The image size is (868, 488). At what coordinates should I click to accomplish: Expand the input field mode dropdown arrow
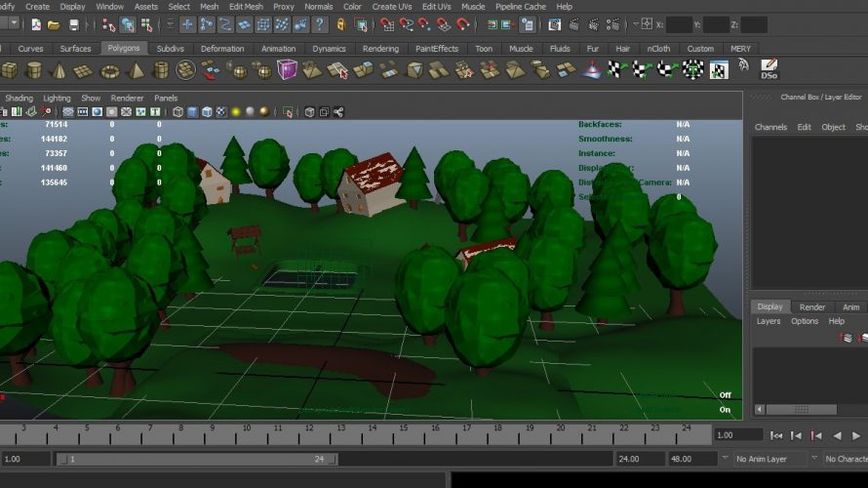click(x=635, y=24)
